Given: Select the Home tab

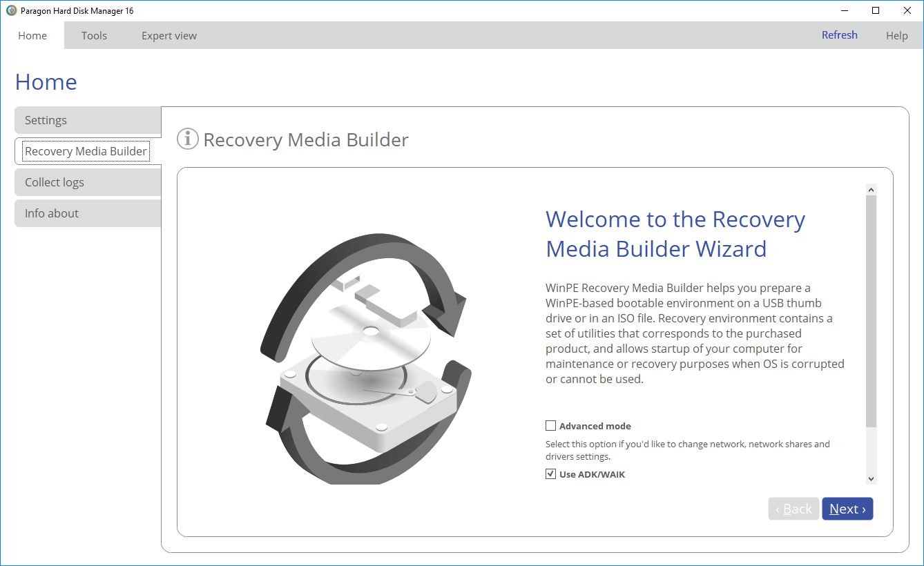Looking at the screenshot, I should pyautogui.click(x=32, y=36).
